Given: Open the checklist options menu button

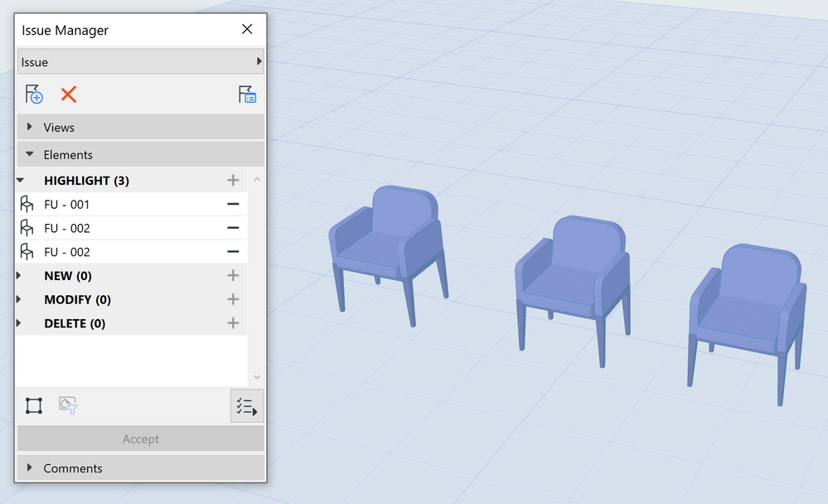Looking at the screenshot, I should pos(247,405).
